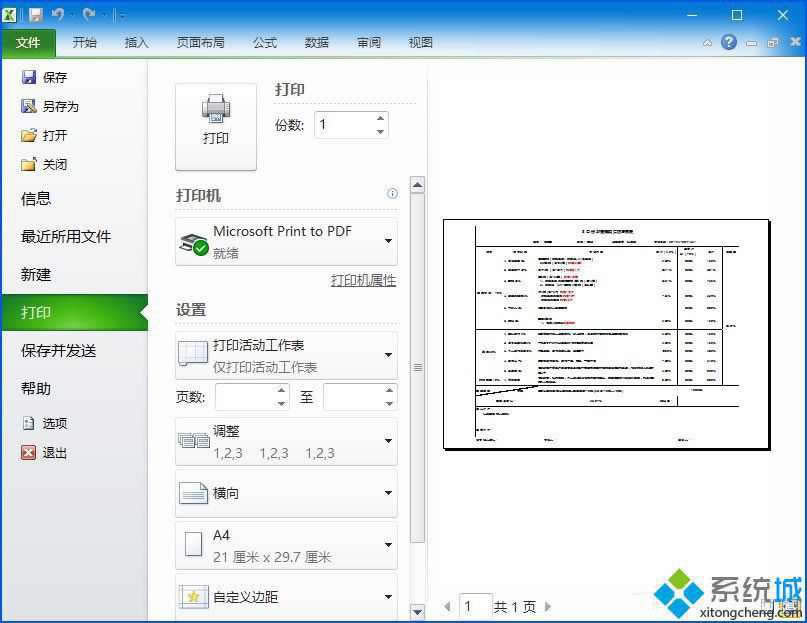The image size is (807, 623).
Task: Click the Help question mark icon
Action: click(729, 42)
